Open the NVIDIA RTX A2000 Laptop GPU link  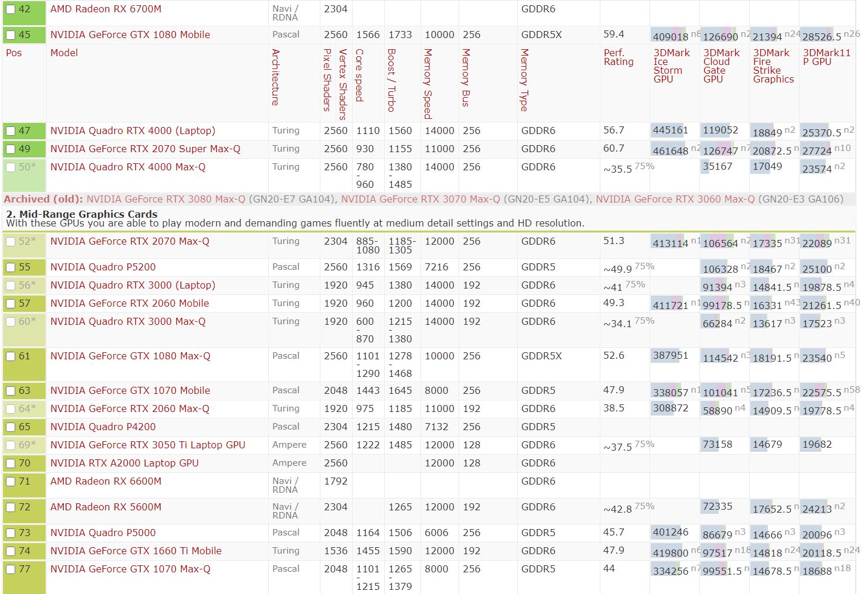pyautogui.click(x=124, y=463)
